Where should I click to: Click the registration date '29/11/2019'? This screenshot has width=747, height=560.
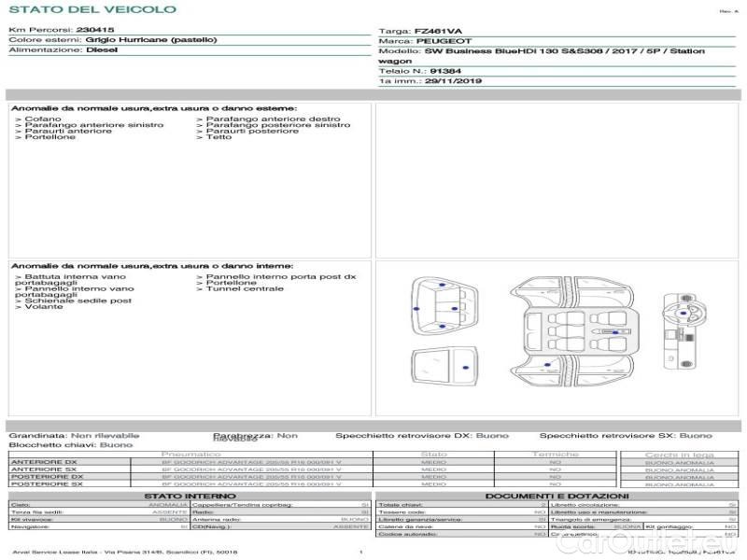point(453,81)
